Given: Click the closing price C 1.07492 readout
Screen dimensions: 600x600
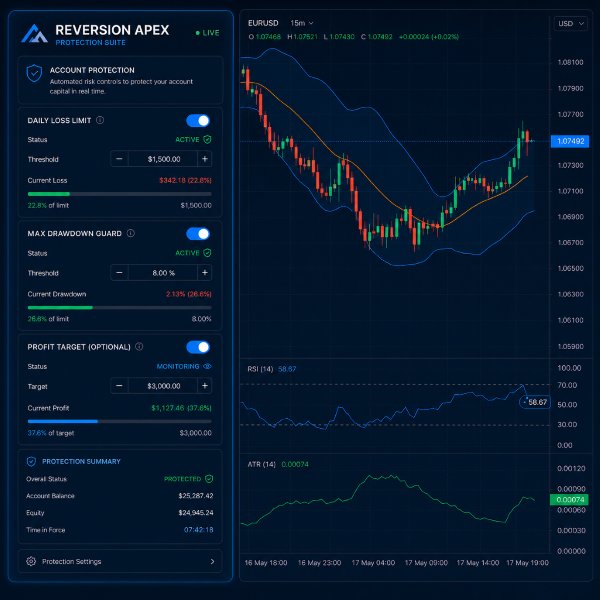Looking at the screenshot, I should pos(377,37).
